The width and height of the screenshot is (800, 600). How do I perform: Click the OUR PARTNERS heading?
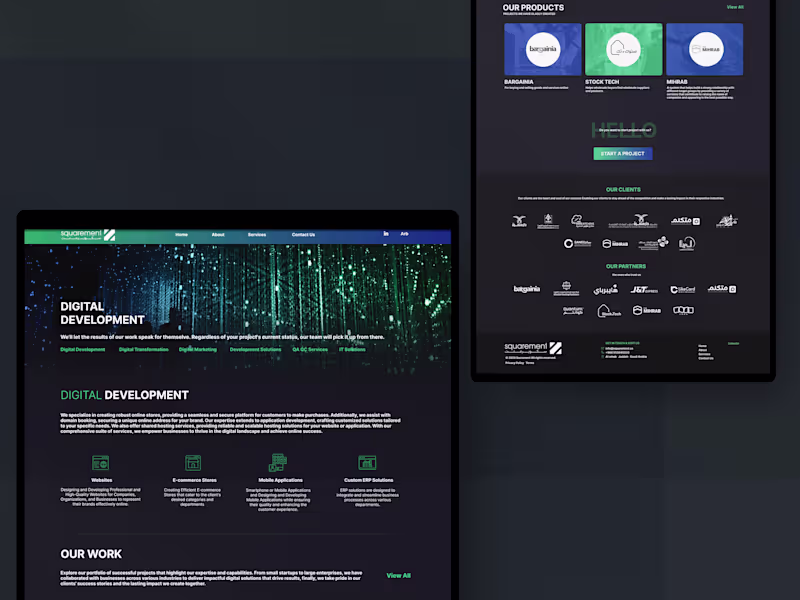[x=626, y=266]
